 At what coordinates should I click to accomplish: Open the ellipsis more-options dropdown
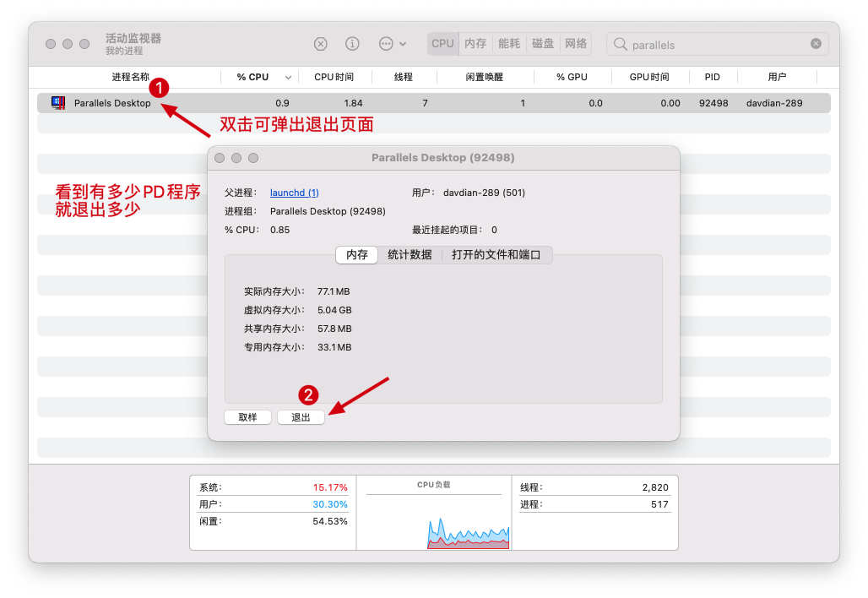392,44
